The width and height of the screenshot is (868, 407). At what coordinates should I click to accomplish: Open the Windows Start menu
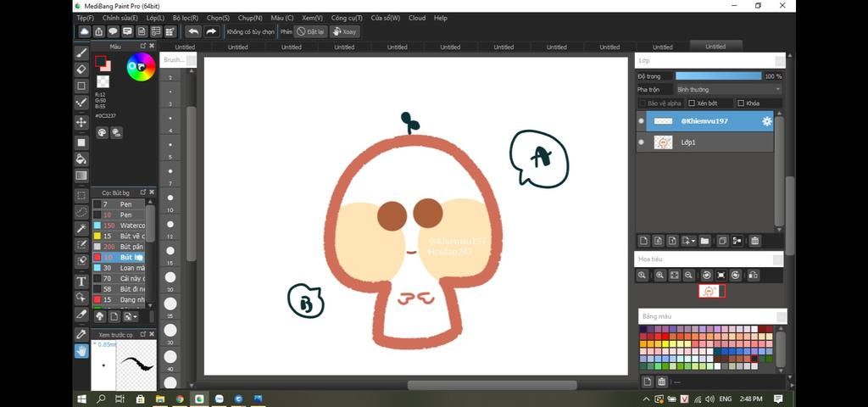[81, 399]
